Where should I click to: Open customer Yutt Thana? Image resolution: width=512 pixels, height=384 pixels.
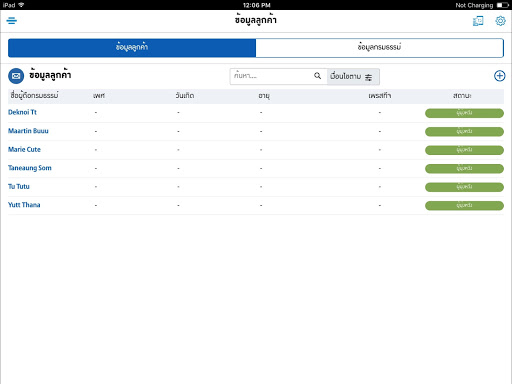[24, 205]
